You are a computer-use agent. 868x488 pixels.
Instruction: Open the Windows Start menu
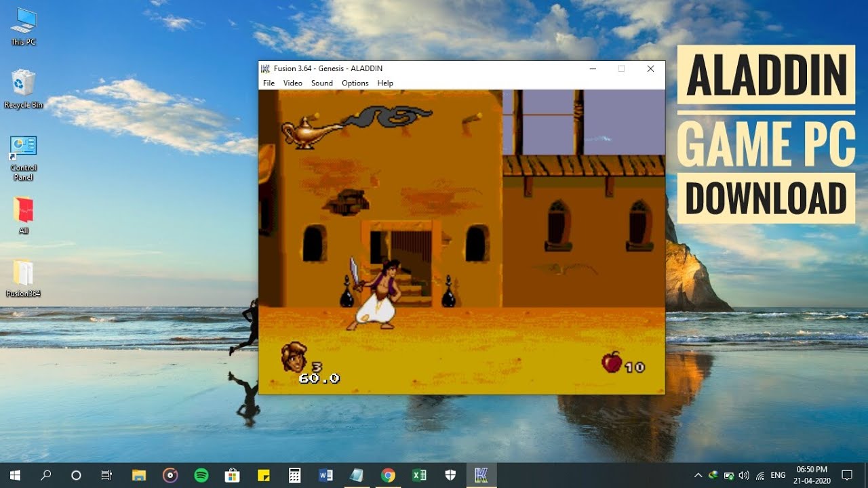coord(15,475)
